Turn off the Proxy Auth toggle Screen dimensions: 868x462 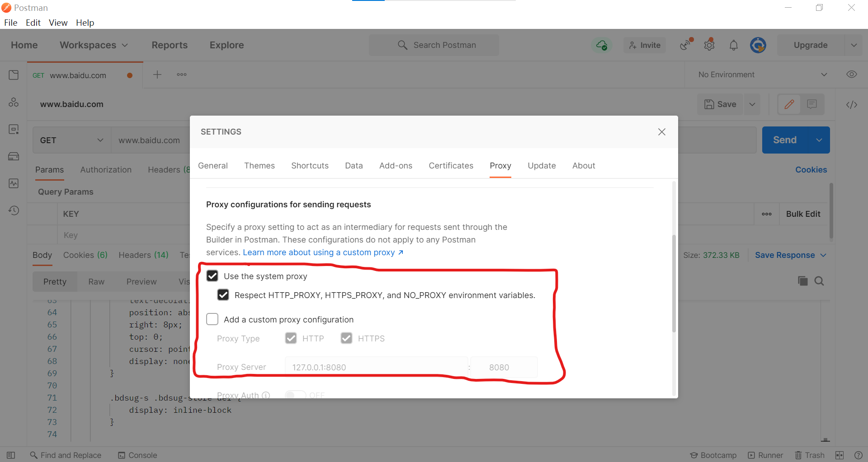click(x=296, y=394)
